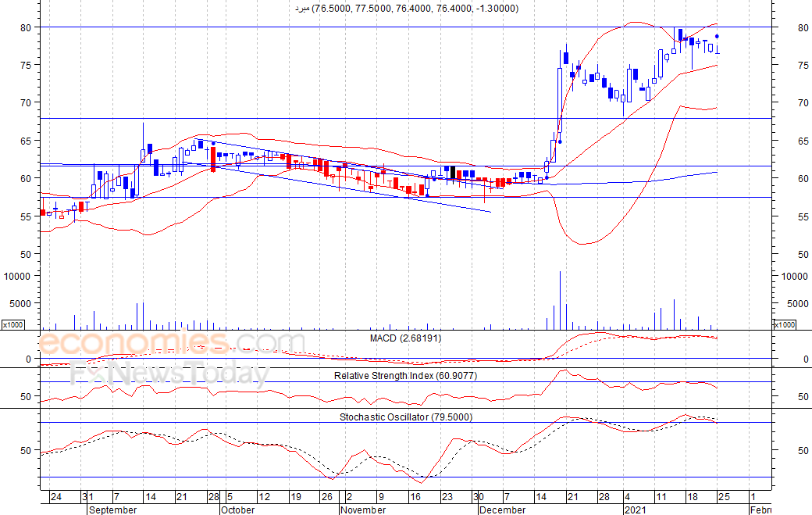
Task: Click the date label 9 on time axis
Action: pyautogui.click(x=381, y=497)
